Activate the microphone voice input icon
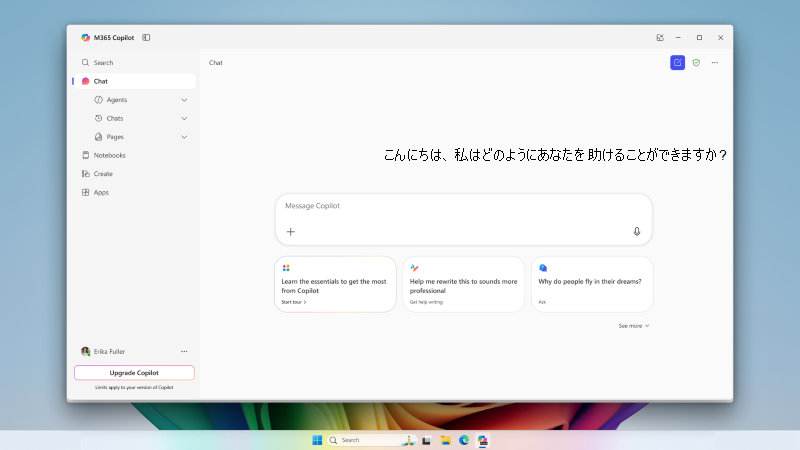The image size is (800, 450). coord(637,232)
